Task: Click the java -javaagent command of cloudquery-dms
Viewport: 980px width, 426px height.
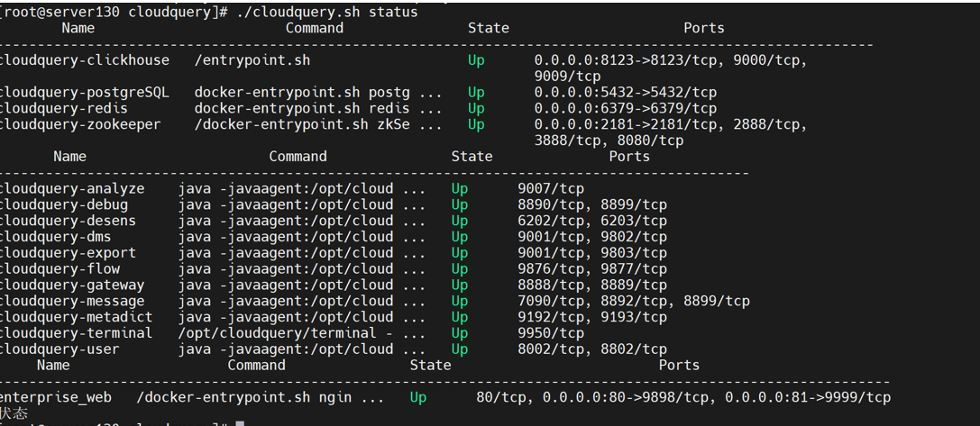Action: point(302,238)
